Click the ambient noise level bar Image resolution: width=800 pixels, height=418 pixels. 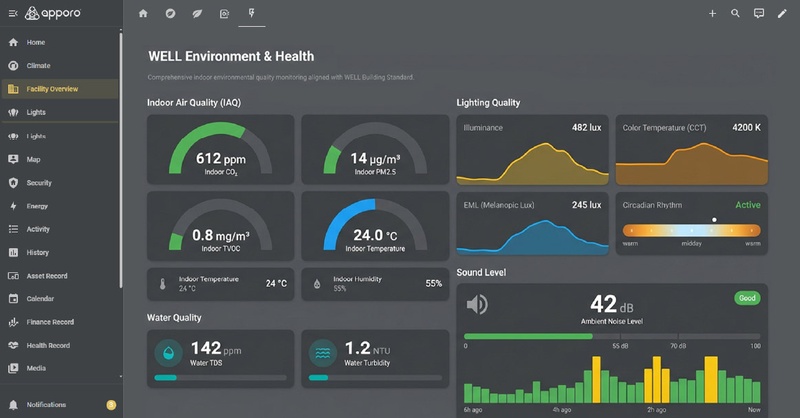[612, 336]
